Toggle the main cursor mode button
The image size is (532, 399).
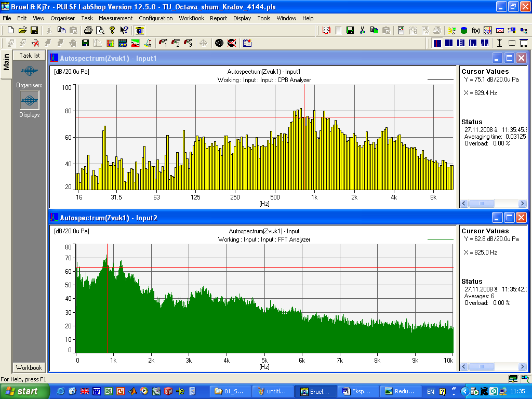(x=437, y=43)
